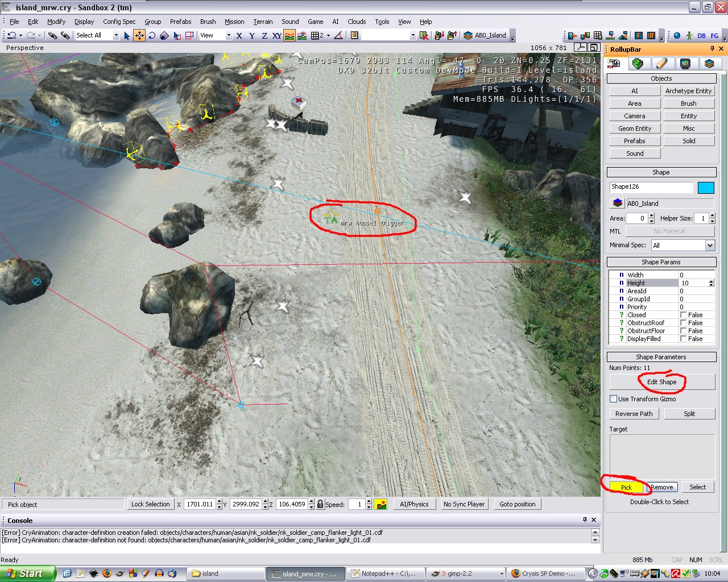
Task: Open the Terrain menu
Action: coord(263,22)
